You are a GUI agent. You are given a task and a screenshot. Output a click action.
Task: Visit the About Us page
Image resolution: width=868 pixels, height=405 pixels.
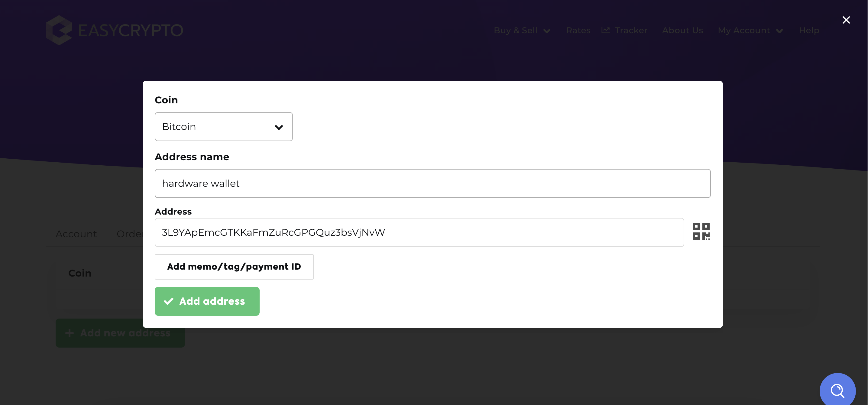[683, 30]
